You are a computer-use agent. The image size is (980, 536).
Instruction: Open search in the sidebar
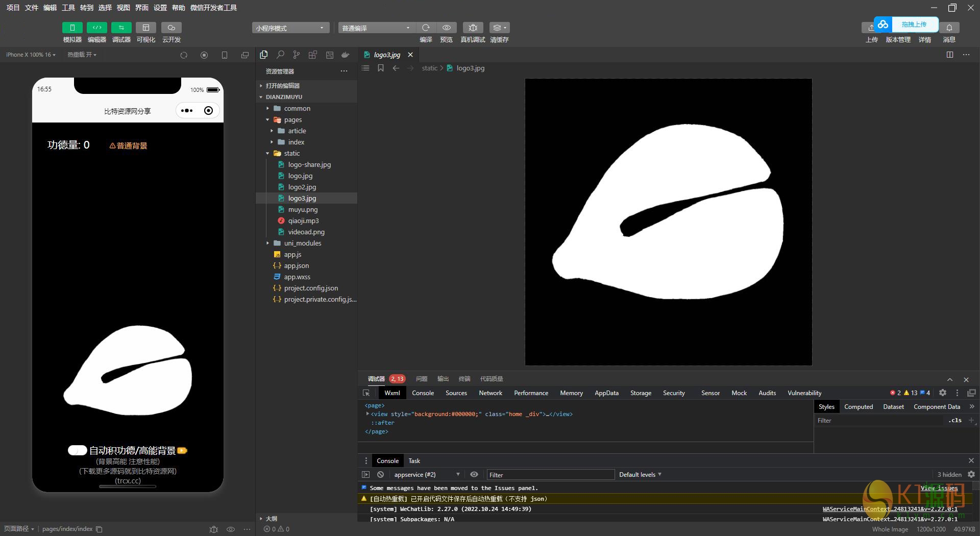point(280,55)
